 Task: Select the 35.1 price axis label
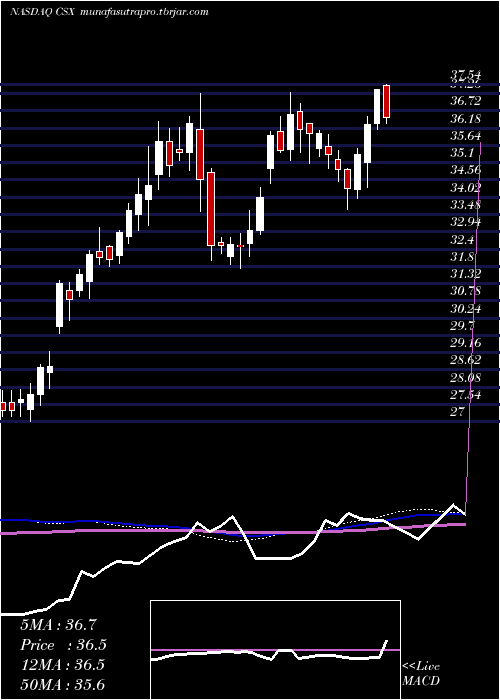click(462, 153)
